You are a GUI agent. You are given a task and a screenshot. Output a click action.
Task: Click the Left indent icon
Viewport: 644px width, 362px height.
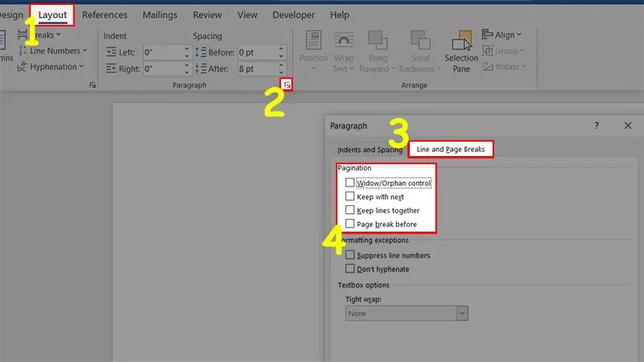111,52
